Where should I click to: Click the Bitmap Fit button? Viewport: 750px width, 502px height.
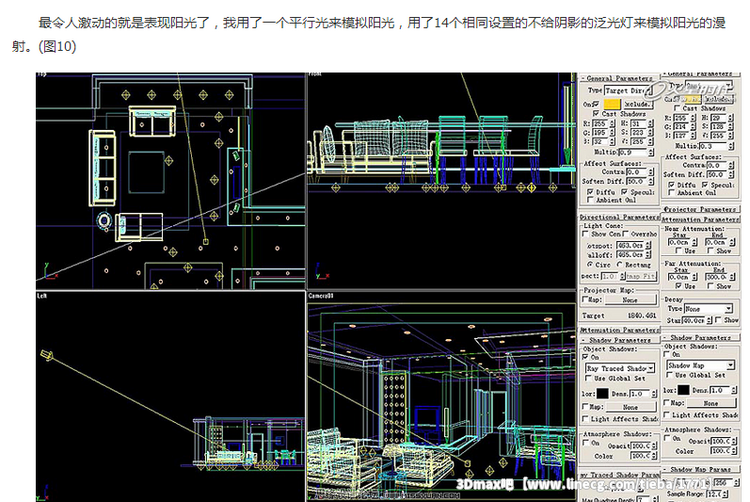pos(641,276)
